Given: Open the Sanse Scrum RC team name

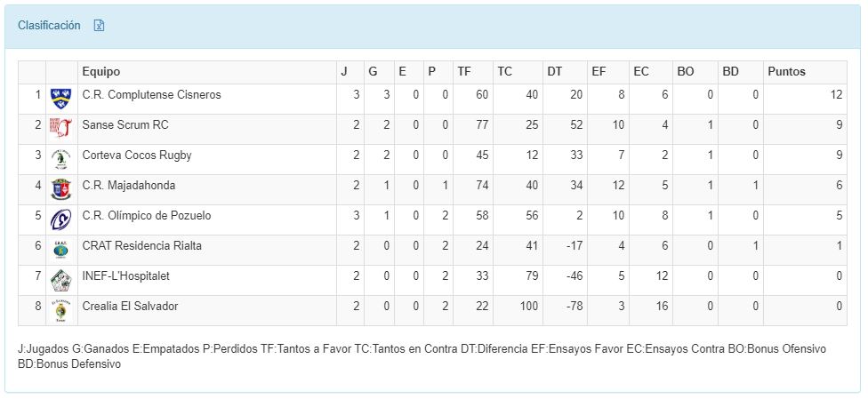Looking at the screenshot, I should pyautogui.click(x=125, y=125).
